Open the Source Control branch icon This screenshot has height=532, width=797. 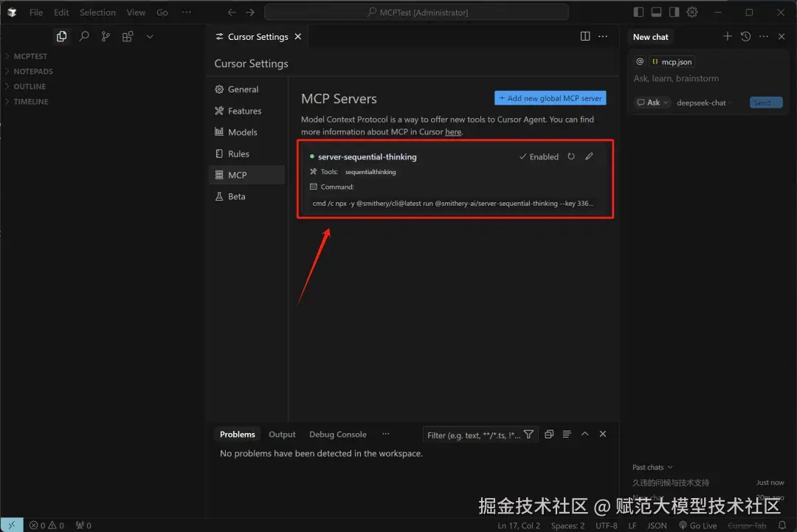(106, 37)
